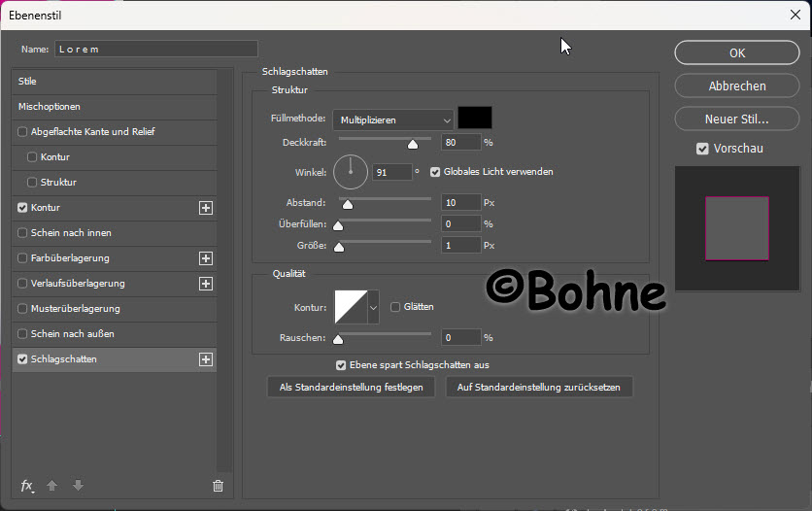Click the plus icon next to Schlagschatten
The image size is (812, 511).
(x=205, y=359)
